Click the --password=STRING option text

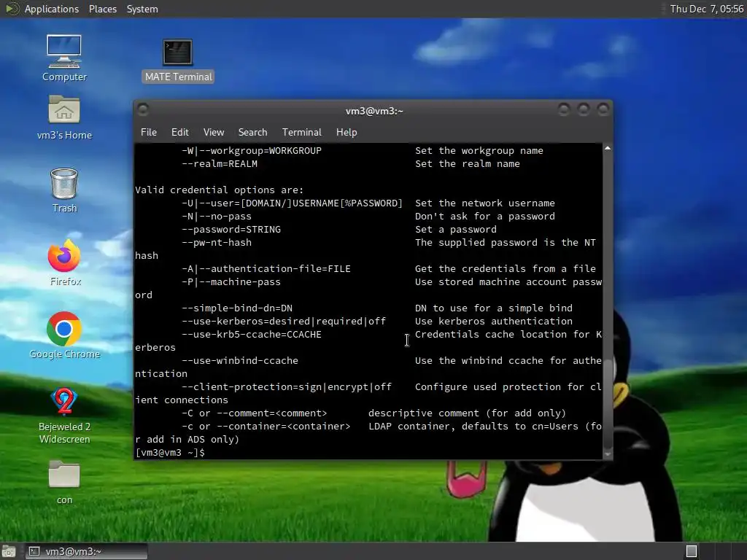[231, 230]
